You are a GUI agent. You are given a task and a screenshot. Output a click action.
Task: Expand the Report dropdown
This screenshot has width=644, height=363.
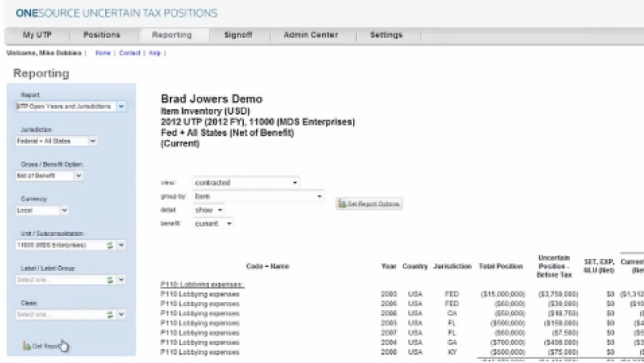point(121,107)
